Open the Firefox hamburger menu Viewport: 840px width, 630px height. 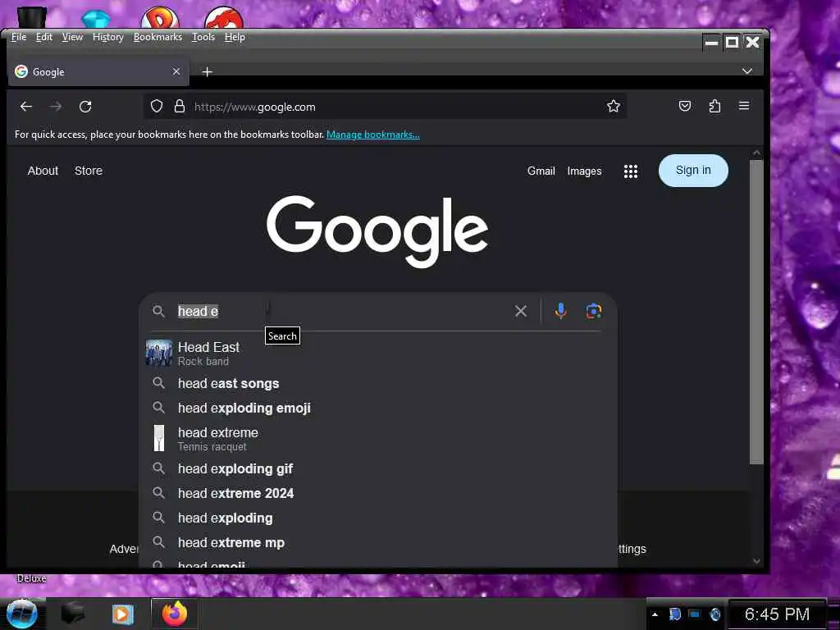(744, 106)
